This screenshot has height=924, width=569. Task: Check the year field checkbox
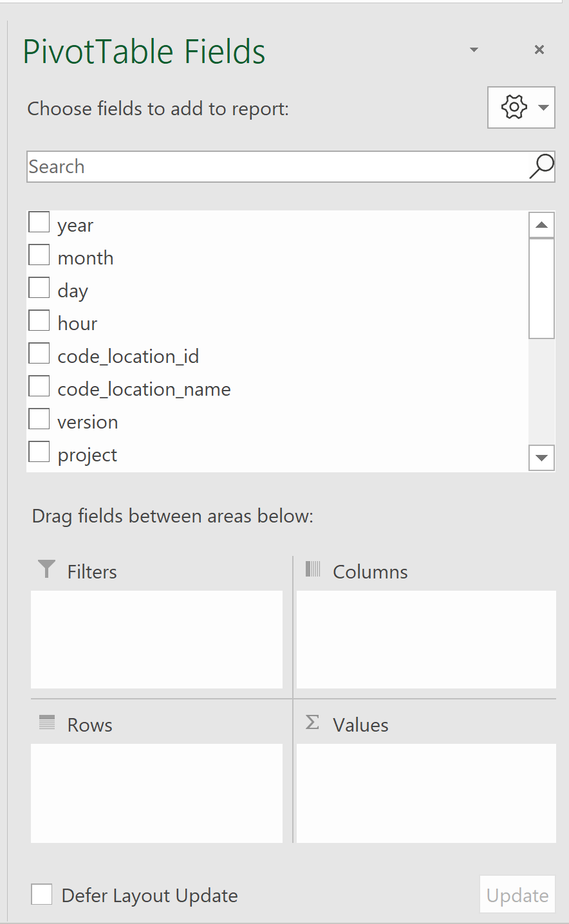[x=39, y=222]
